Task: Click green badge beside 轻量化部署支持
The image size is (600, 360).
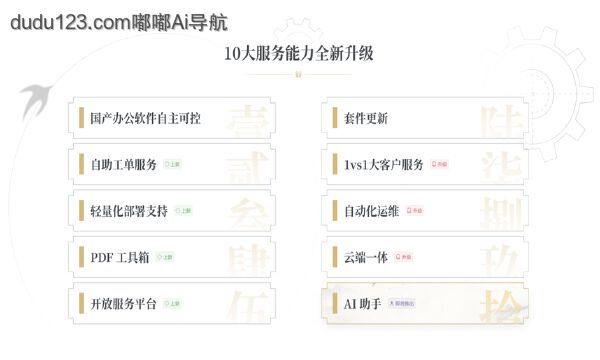Action: tap(183, 210)
